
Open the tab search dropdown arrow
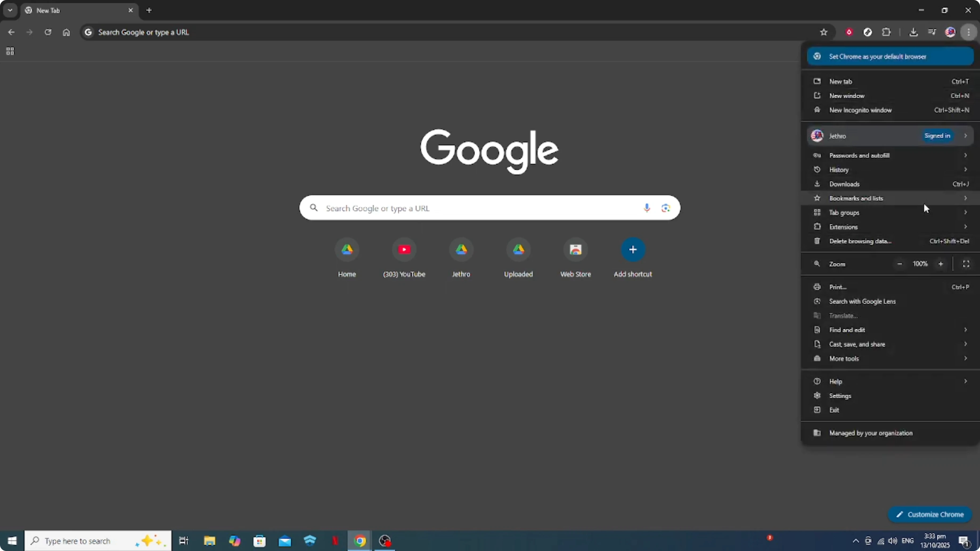[10, 10]
